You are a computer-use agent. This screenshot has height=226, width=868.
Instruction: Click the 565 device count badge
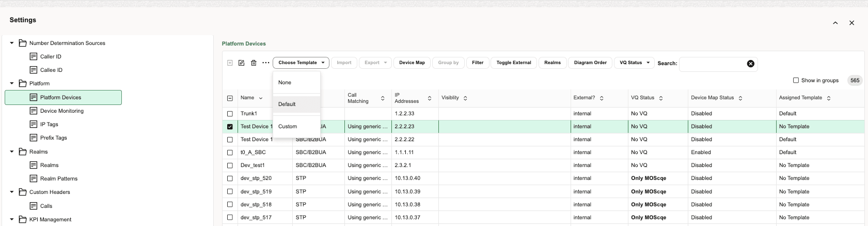(855, 80)
